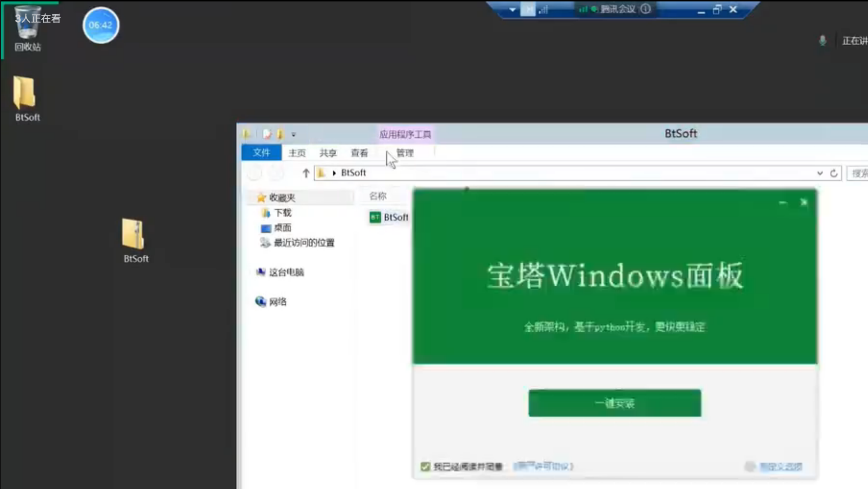Click the 3人正在看 viewer count label
Screen dimensions: 868x489
pyautogui.click(x=37, y=18)
